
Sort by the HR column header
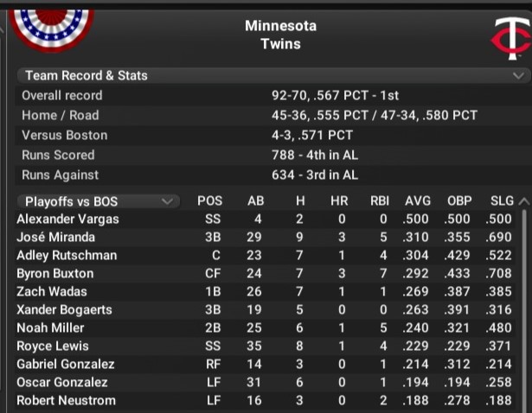(339, 201)
